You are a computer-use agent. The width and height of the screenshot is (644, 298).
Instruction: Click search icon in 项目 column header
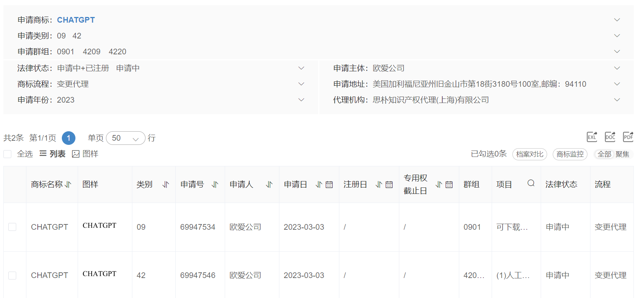[x=531, y=183]
